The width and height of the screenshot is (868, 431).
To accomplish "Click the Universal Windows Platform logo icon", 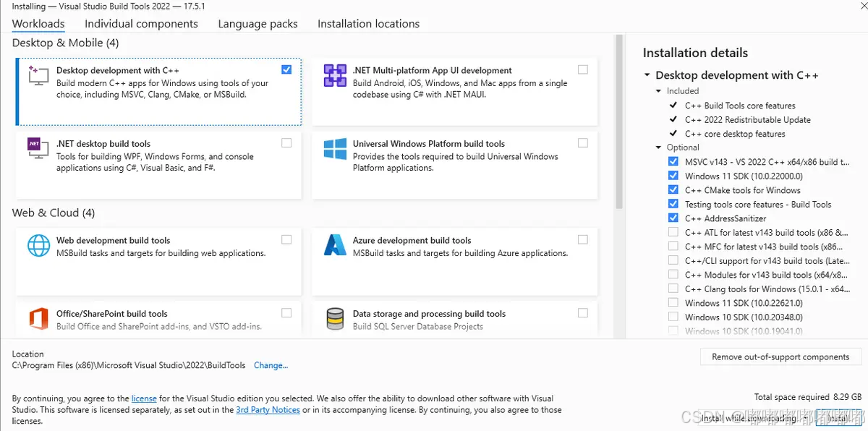I will 335,148.
